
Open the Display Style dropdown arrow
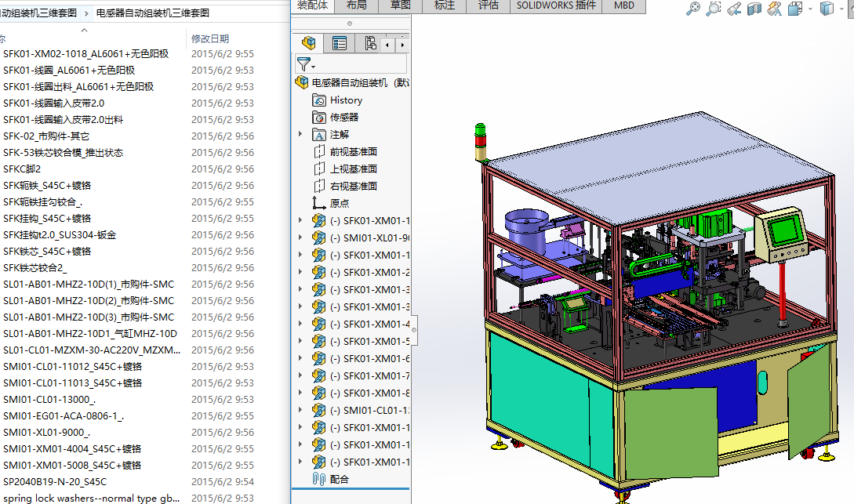[841, 9]
